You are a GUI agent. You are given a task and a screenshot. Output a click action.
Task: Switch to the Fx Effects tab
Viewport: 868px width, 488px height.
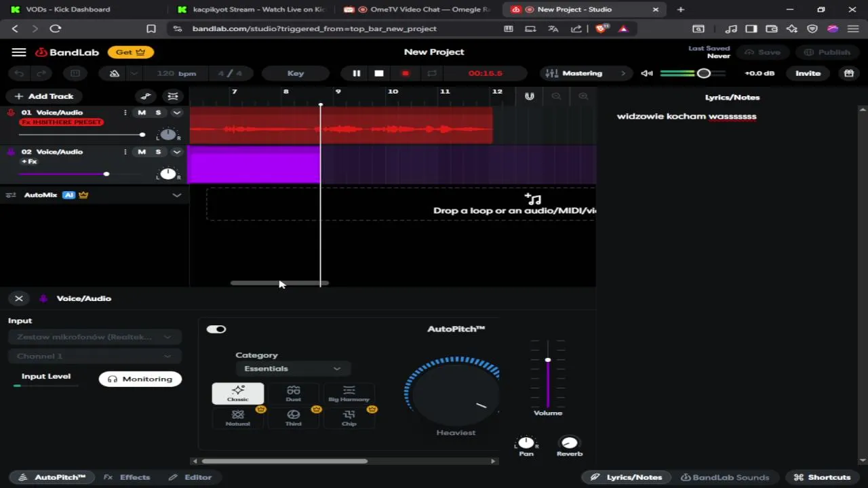pos(127,477)
